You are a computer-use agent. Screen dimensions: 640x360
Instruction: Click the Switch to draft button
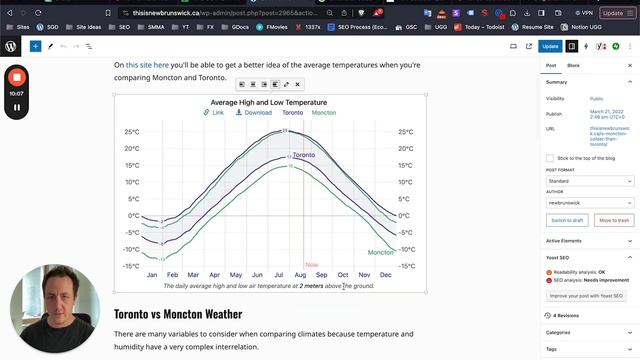[567, 220]
